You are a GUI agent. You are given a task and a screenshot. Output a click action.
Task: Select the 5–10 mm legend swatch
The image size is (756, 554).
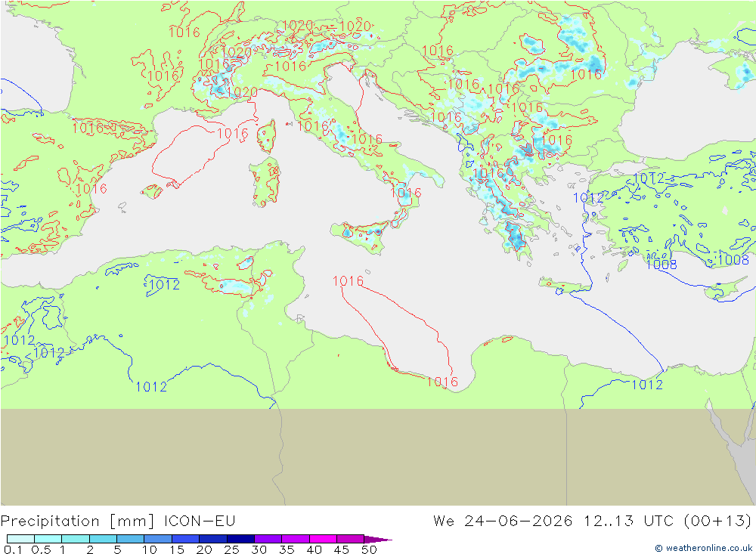(x=131, y=539)
